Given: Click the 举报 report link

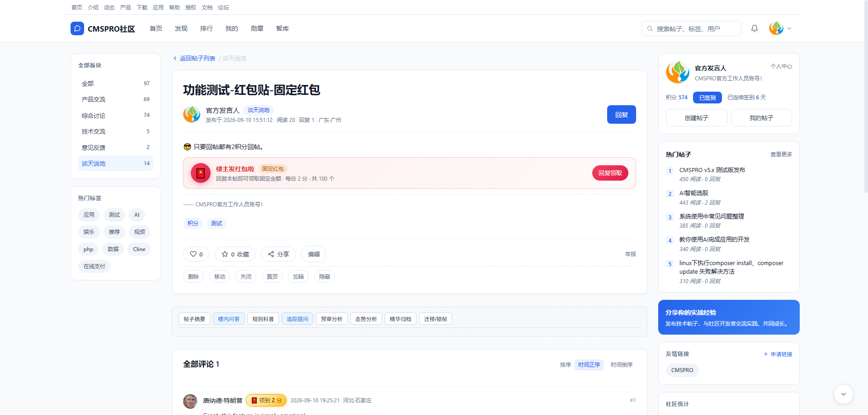Looking at the screenshot, I should tap(631, 254).
